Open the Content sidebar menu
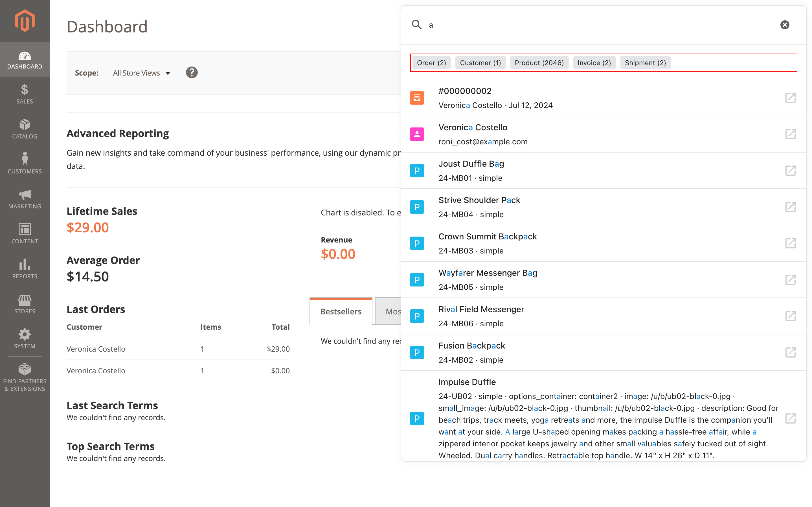 click(25, 234)
